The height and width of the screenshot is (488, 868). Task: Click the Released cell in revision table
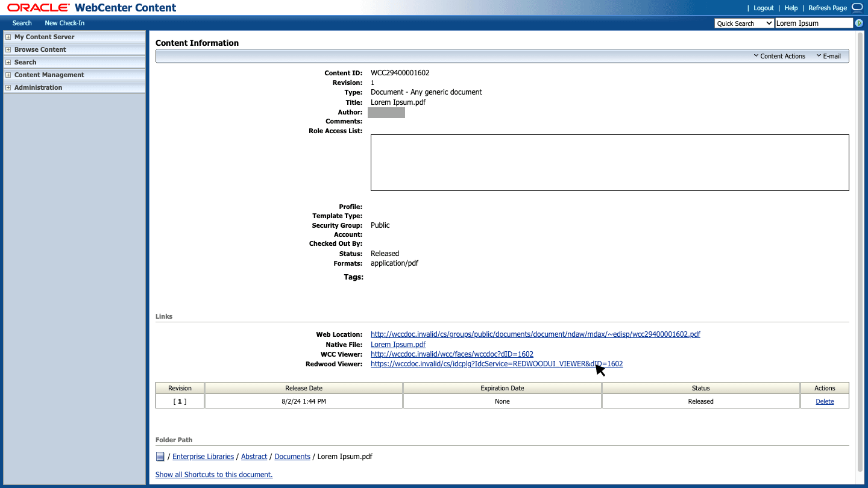coord(701,401)
